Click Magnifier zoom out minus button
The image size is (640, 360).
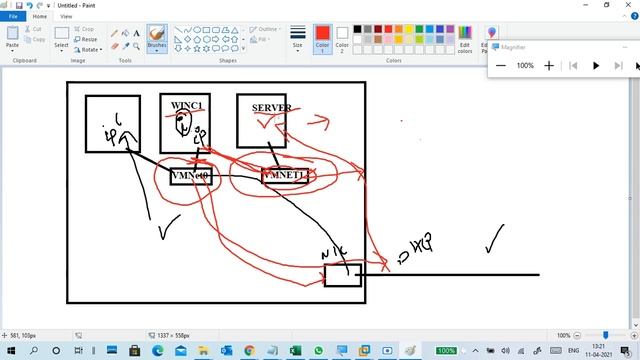[501, 65]
